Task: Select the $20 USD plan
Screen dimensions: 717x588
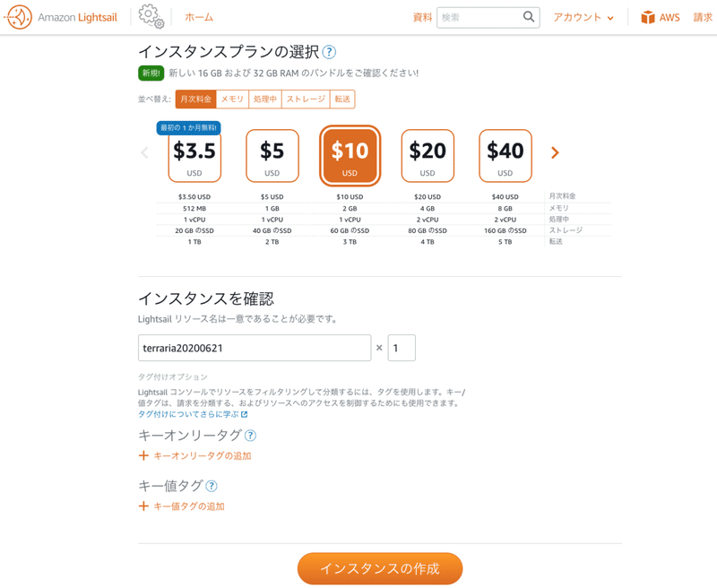Action: point(428,156)
